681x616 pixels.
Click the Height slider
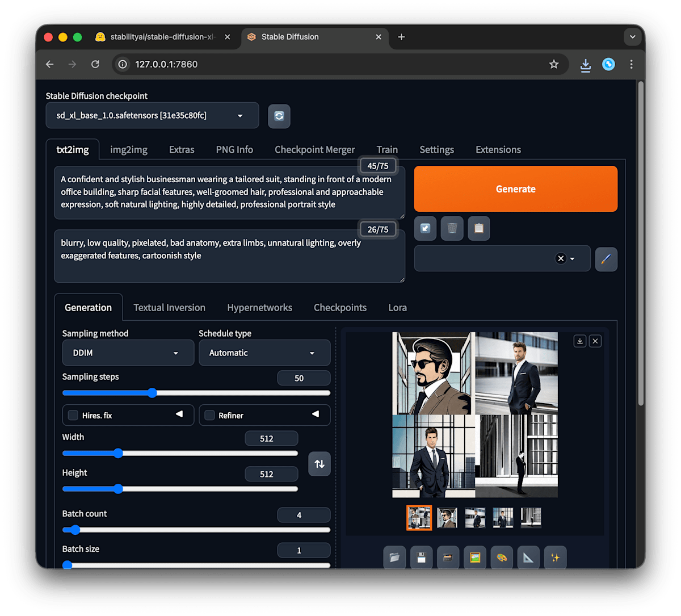180,489
